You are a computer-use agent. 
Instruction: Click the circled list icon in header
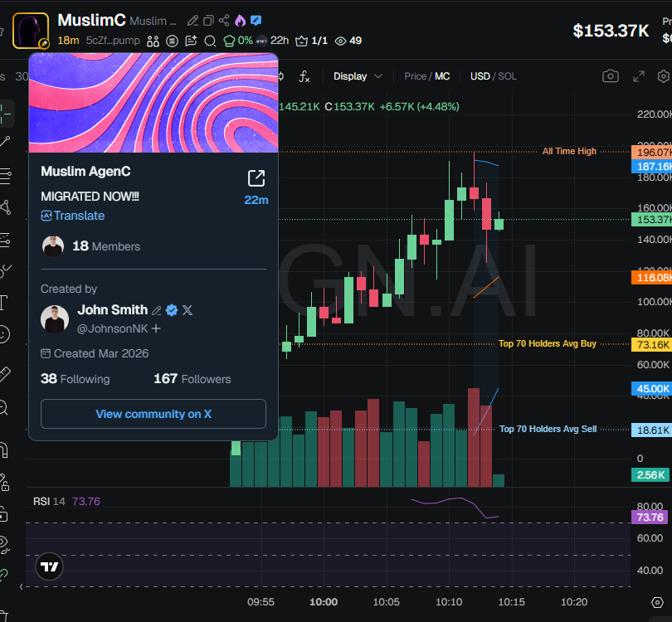(172, 41)
